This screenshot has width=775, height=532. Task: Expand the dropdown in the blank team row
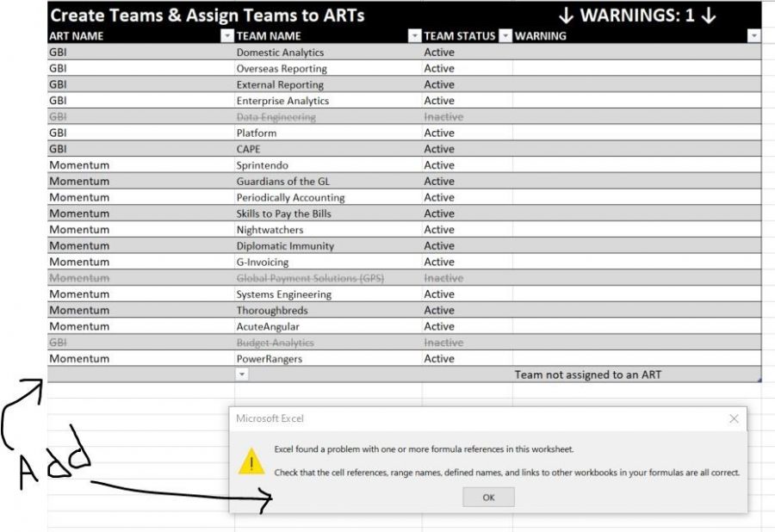click(242, 374)
